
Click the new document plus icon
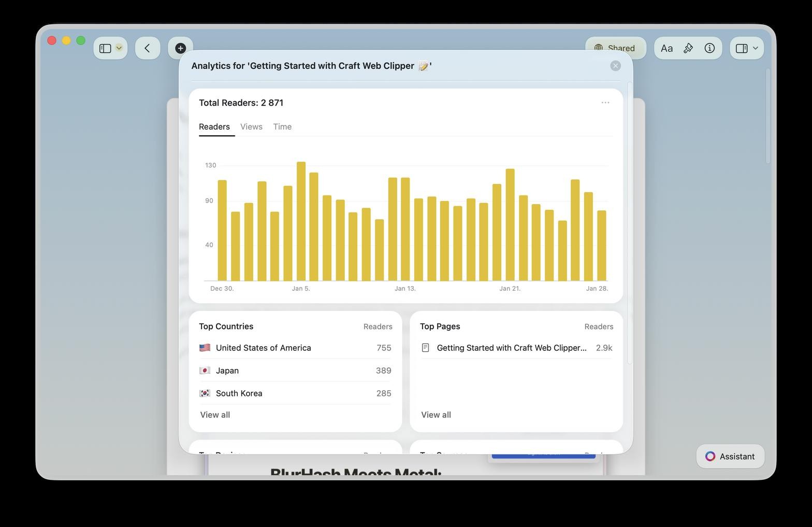180,48
